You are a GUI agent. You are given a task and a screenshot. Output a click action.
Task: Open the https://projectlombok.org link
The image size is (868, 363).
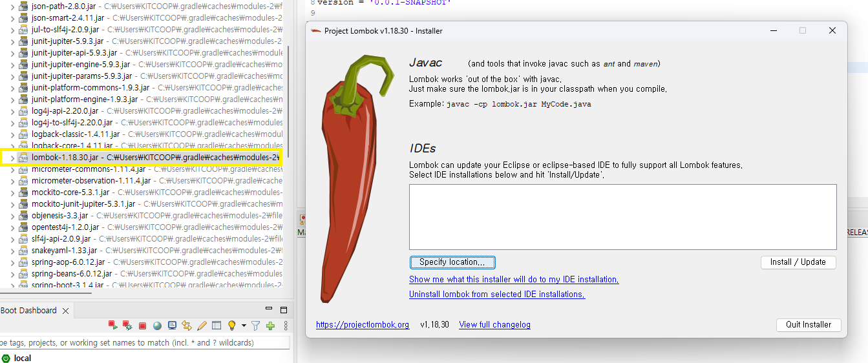pos(363,325)
